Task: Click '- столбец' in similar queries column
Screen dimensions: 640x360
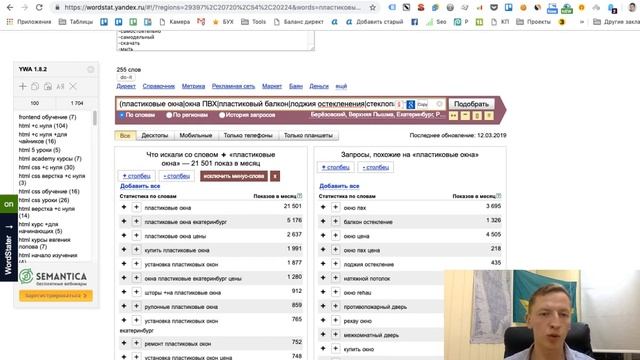Action: 376,167
